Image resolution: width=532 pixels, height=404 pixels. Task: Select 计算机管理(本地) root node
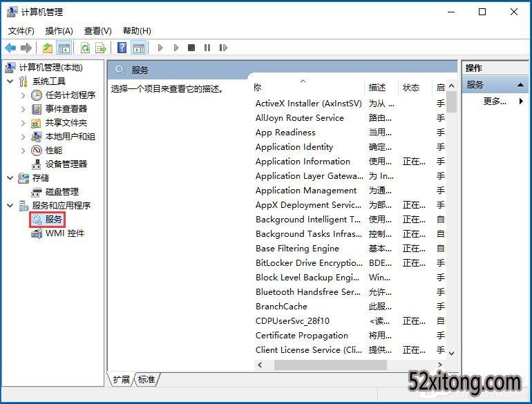[x=51, y=68]
